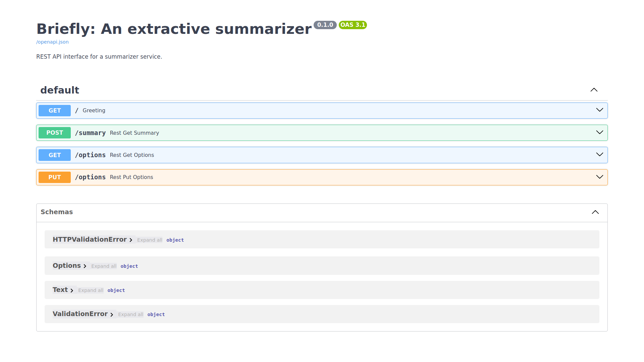
Task: Collapse the Schemas section chevron
Action: tap(595, 212)
